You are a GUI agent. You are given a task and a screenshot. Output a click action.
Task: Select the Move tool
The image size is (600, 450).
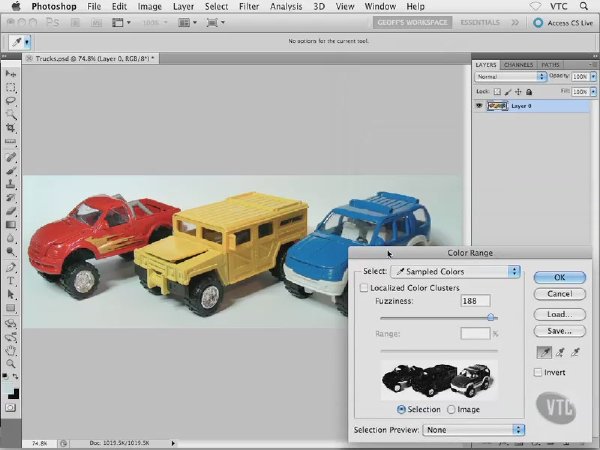tap(11, 73)
